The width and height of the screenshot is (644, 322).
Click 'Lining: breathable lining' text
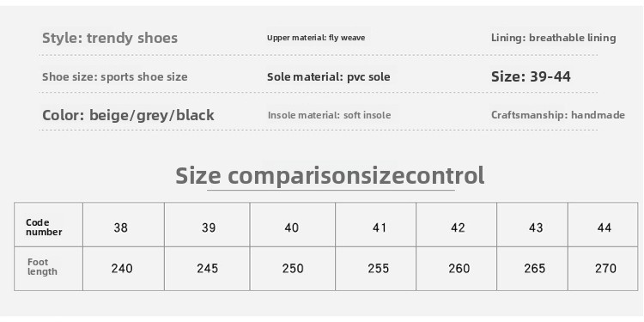[x=553, y=38]
